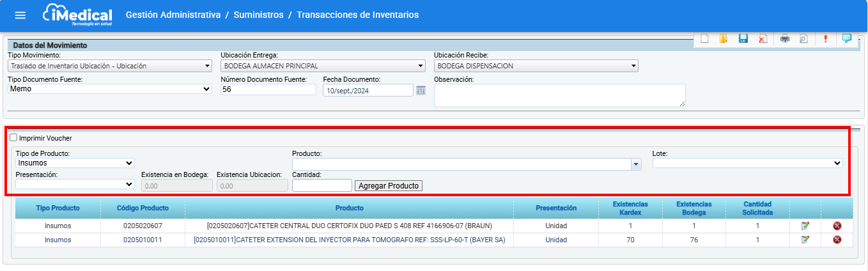Open the yellow folder icon in toolbar
Image resolution: width=868 pixels, height=271 pixels.
point(724,38)
